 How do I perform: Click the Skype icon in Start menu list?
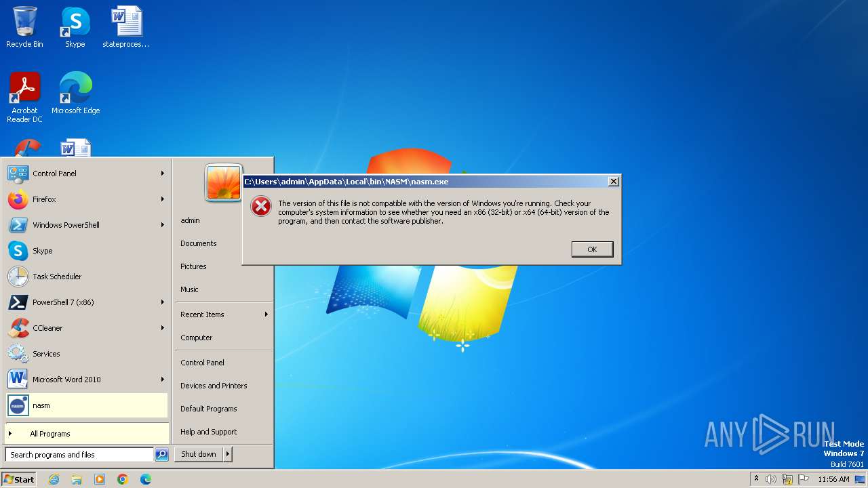pos(18,251)
